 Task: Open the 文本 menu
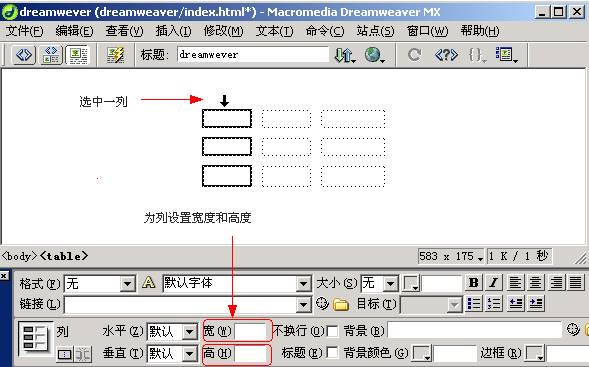(274, 31)
